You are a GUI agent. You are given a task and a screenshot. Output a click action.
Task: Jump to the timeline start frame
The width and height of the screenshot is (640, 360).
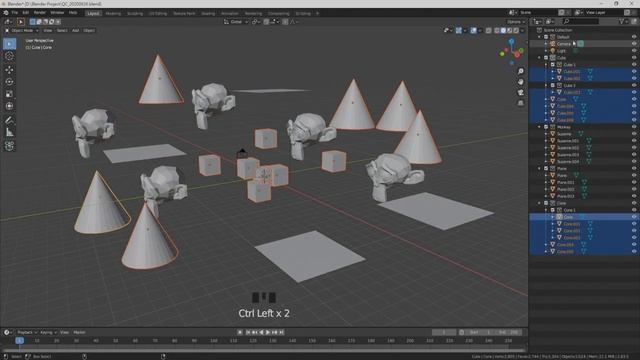pyautogui.click(x=248, y=332)
